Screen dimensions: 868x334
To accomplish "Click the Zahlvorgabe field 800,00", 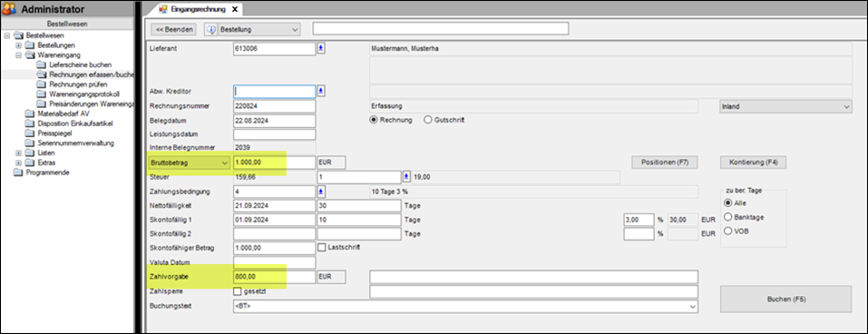I will [x=275, y=277].
